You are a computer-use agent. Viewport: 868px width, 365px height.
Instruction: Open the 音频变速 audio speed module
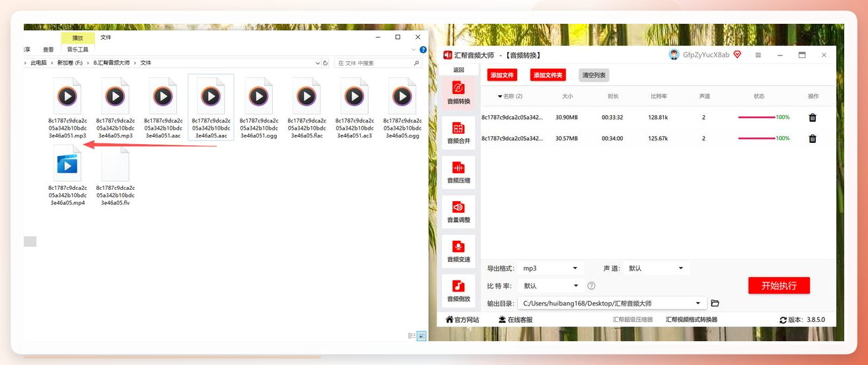(458, 251)
